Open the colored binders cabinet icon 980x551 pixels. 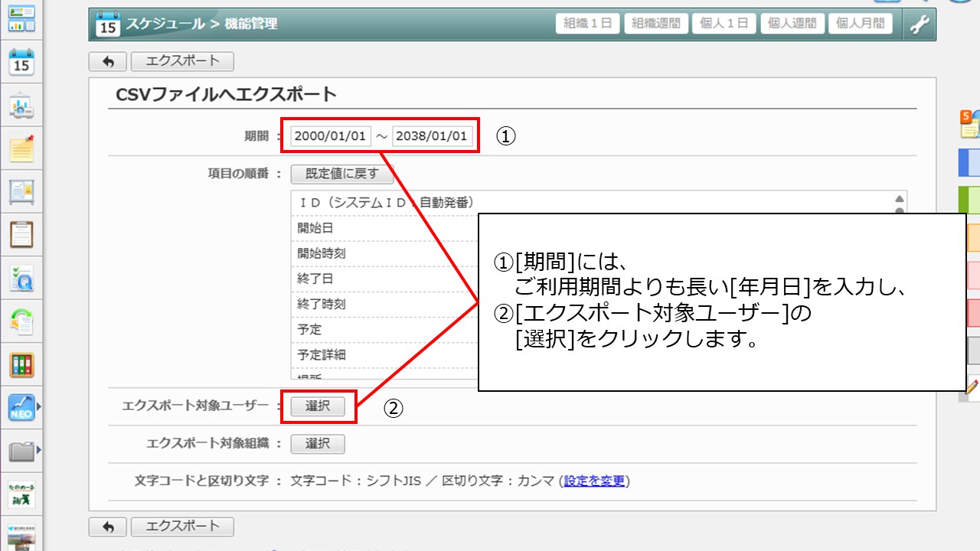pyautogui.click(x=21, y=364)
